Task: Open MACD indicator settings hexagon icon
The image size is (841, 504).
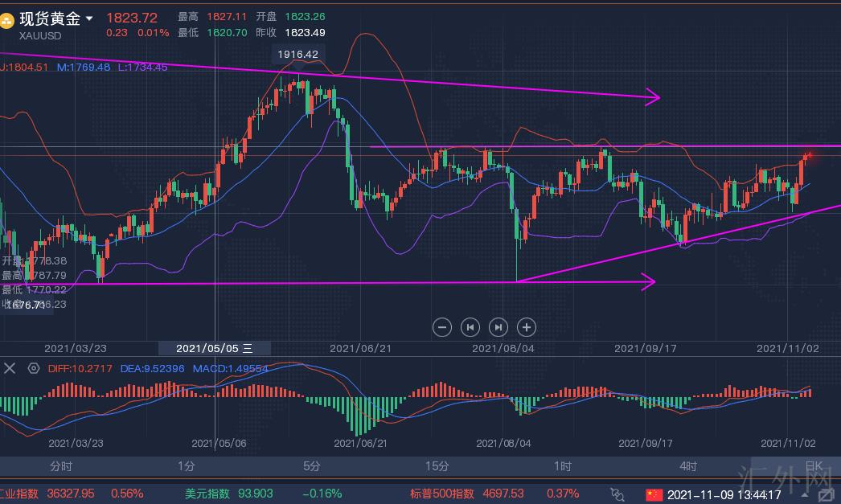Action: tap(33, 368)
